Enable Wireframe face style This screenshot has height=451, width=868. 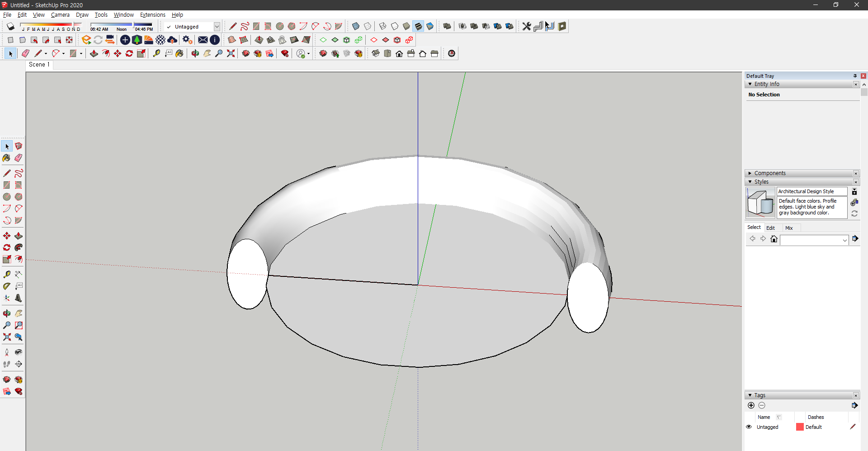(383, 26)
